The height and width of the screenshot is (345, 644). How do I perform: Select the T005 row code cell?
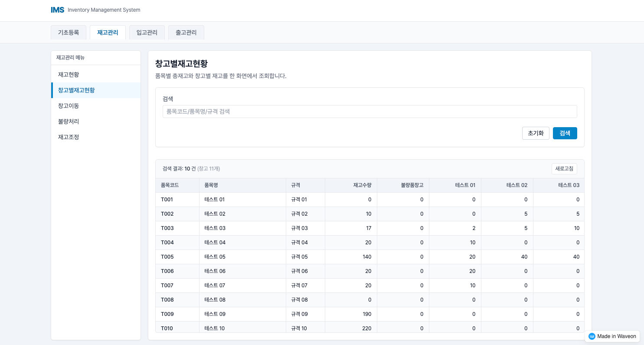point(167,257)
